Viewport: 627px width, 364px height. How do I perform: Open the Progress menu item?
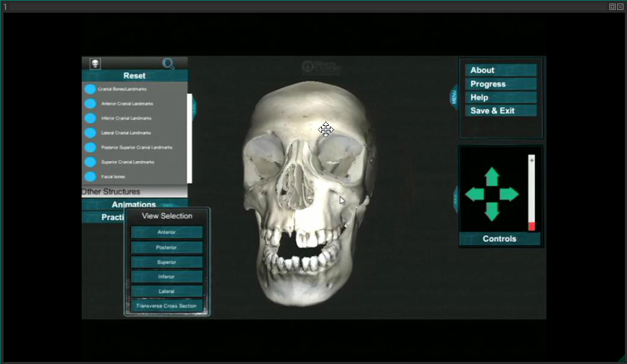tap(500, 84)
